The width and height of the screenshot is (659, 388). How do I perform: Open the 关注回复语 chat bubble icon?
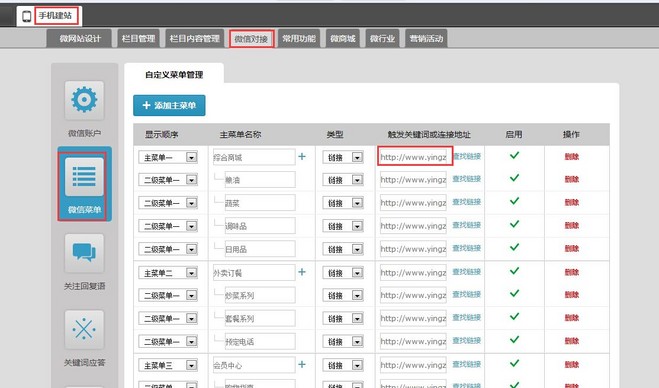(84, 253)
